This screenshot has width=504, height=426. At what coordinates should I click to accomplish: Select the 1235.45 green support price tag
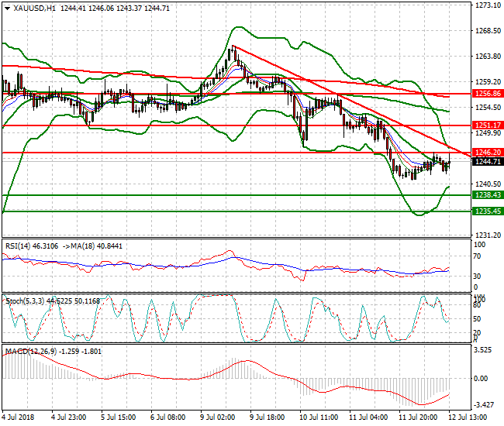point(487,211)
